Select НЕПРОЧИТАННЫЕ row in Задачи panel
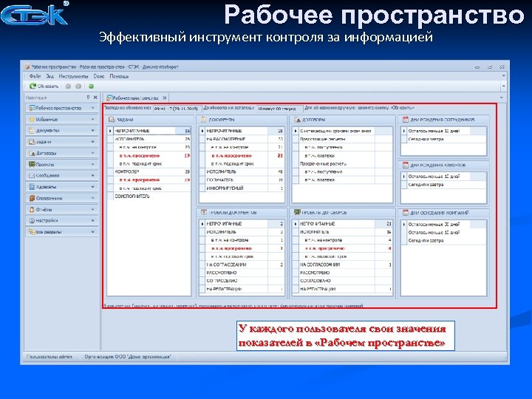The width and height of the screenshot is (532, 399). click(149, 131)
